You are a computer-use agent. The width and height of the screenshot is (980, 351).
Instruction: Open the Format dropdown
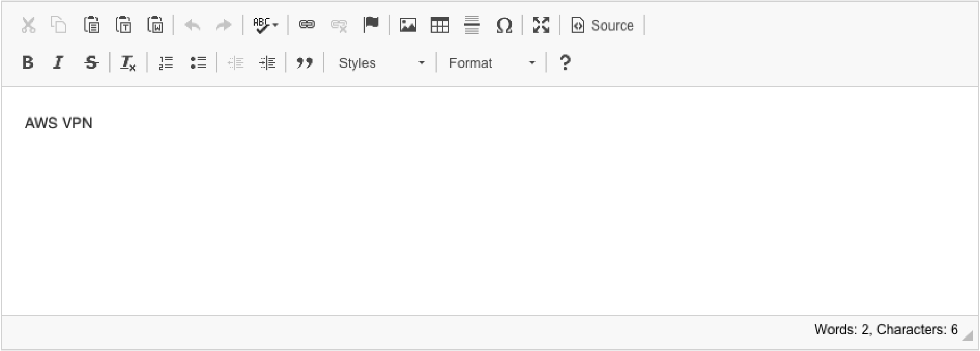[x=492, y=63]
